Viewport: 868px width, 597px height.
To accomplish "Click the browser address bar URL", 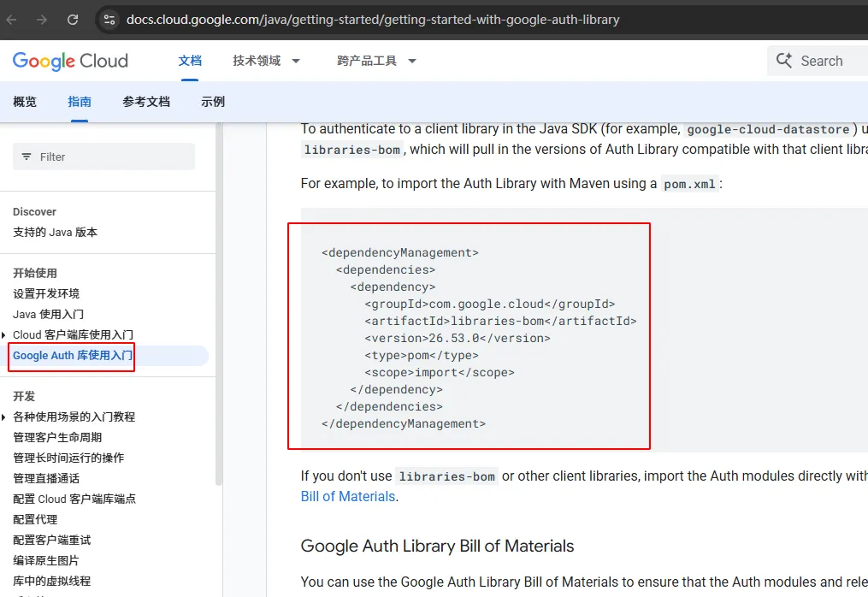I will point(373,19).
